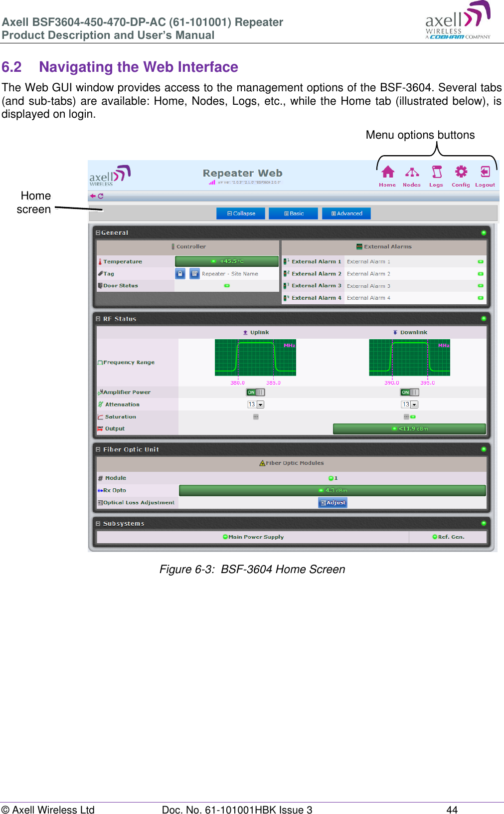The image size is (504, 814).
Task: Toggle the Downlink amplifier power ON switch
Action: (410, 393)
